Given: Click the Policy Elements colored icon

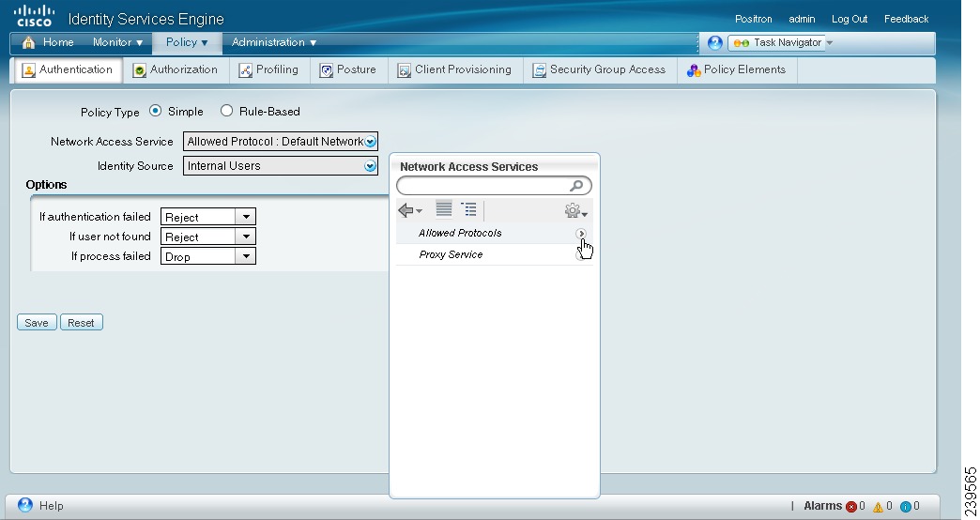Looking at the screenshot, I should click(693, 70).
